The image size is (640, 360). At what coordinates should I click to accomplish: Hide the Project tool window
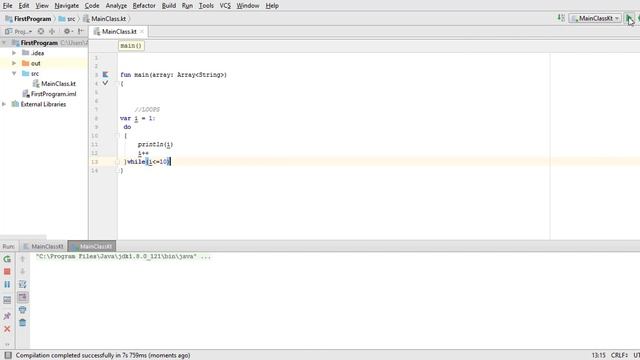(81, 31)
